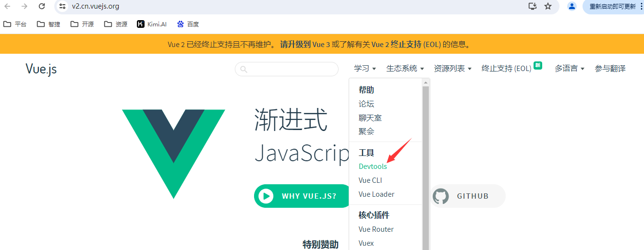Click the dropdown menu scrollbar up arrow
Viewport: 644px width, 250px height.
pyautogui.click(x=425, y=83)
